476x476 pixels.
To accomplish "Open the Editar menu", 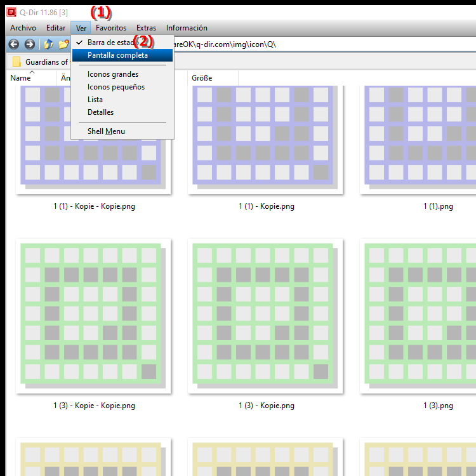I will click(56, 28).
